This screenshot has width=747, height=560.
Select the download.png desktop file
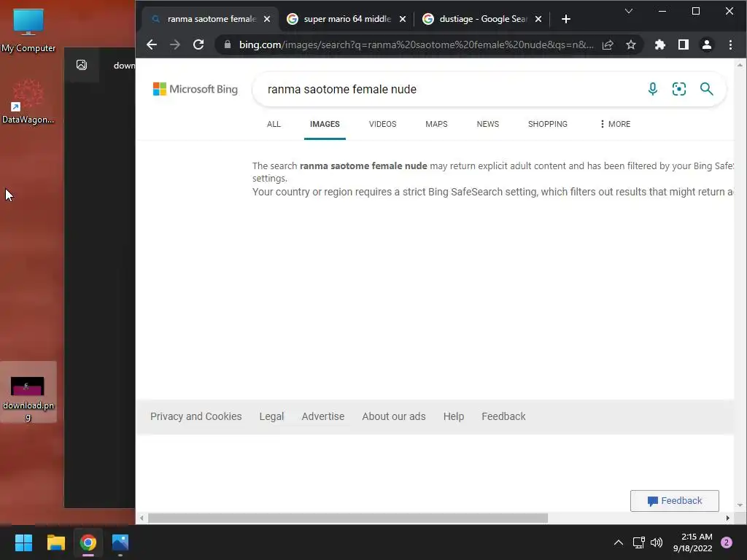[28, 393]
